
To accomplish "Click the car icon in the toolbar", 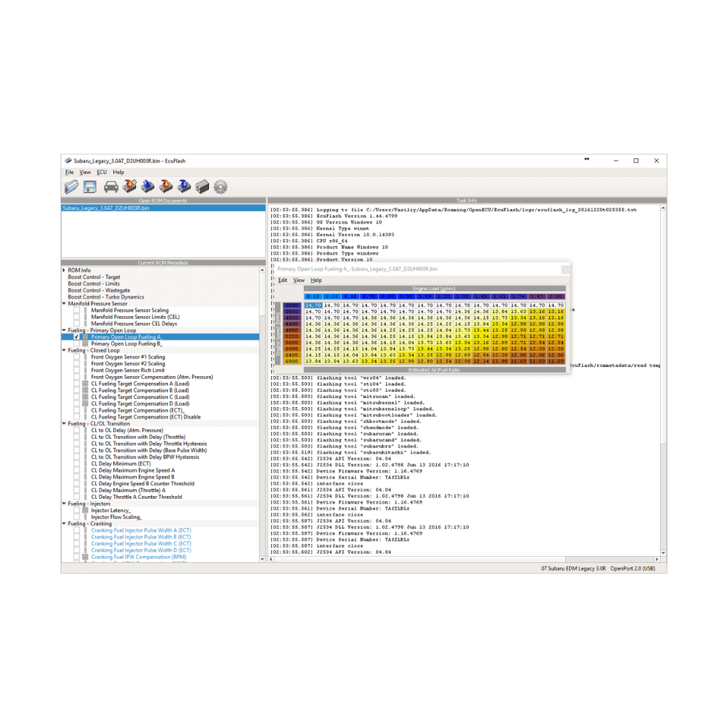I will [x=111, y=187].
